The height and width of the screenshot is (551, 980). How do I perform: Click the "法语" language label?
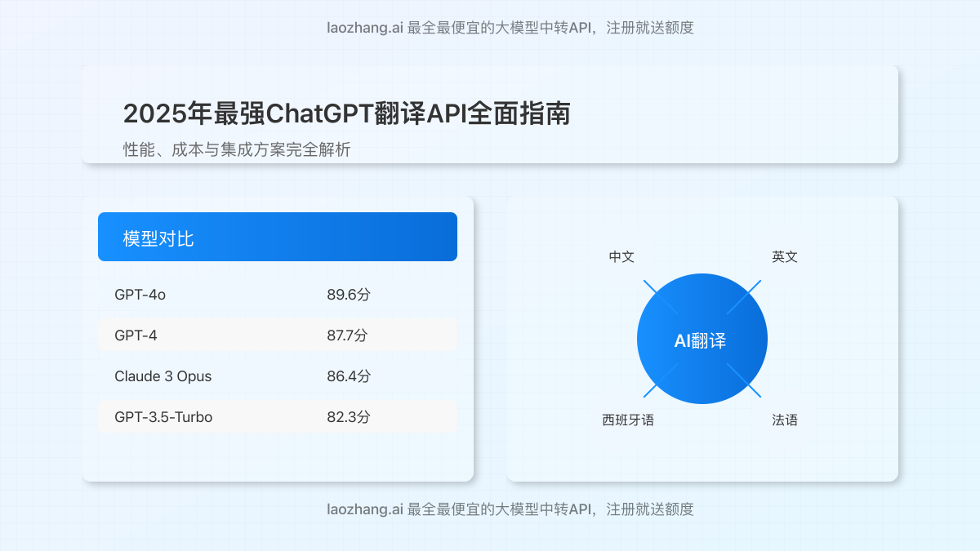coord(785,420)
